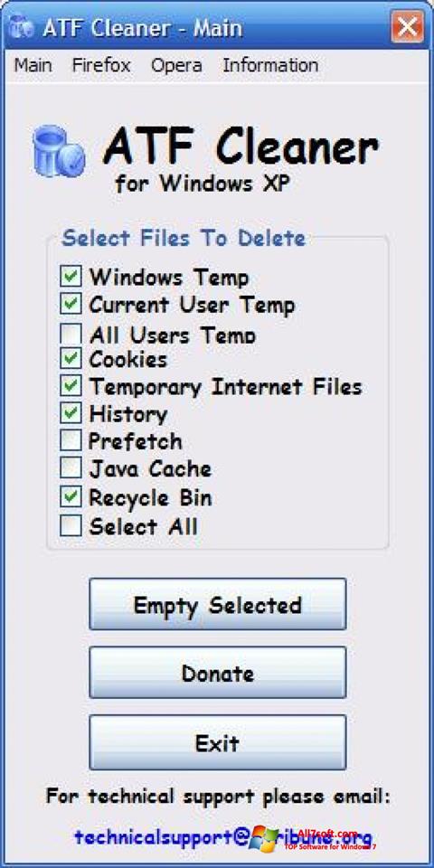Click the ATF Cleaner trash can logo
434x868 pixels.
[x=58, y=151]
